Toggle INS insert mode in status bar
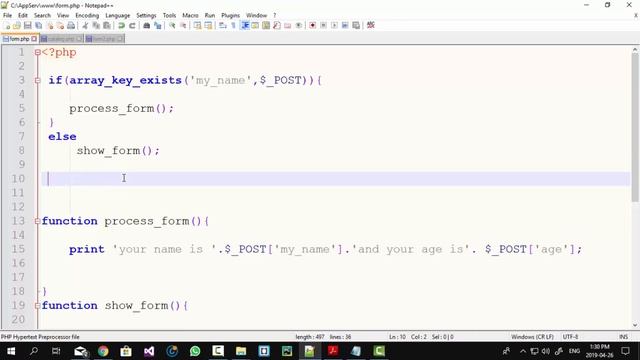This screenshot has height=360, width=640. pyautogui.click(x=623, y=337)
